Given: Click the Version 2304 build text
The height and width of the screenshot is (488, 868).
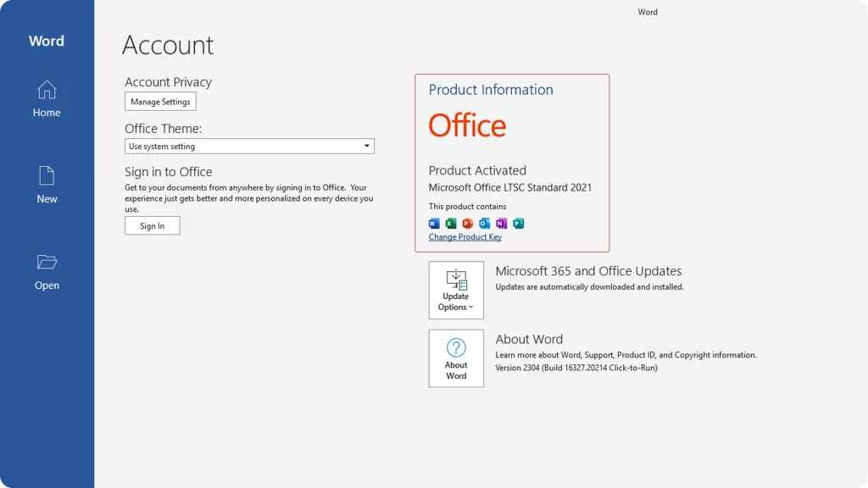Looking at the screenshot, I should coord(576,368).
